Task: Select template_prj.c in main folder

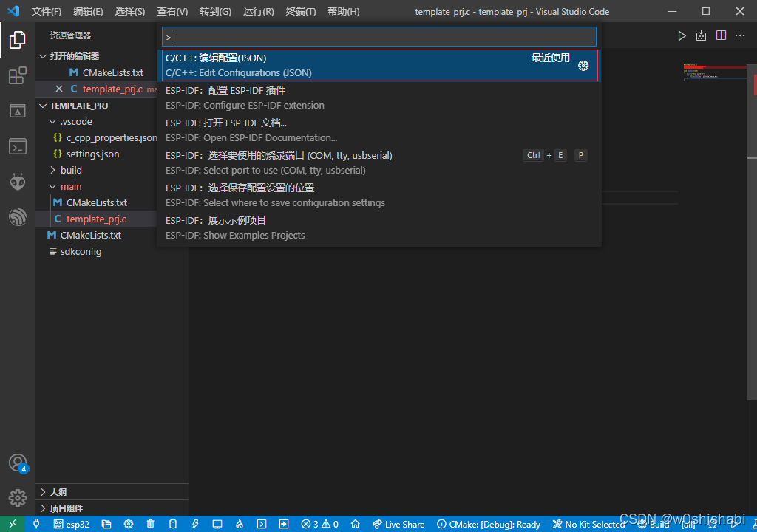Action: click(91, 219)
